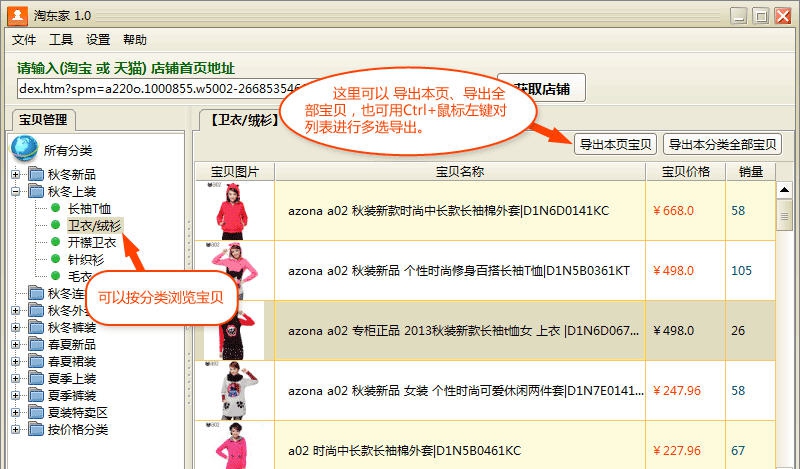Expand the 夏季上装 tree node
This screenshot has width=800, height=469.
(x=15, y=379)
